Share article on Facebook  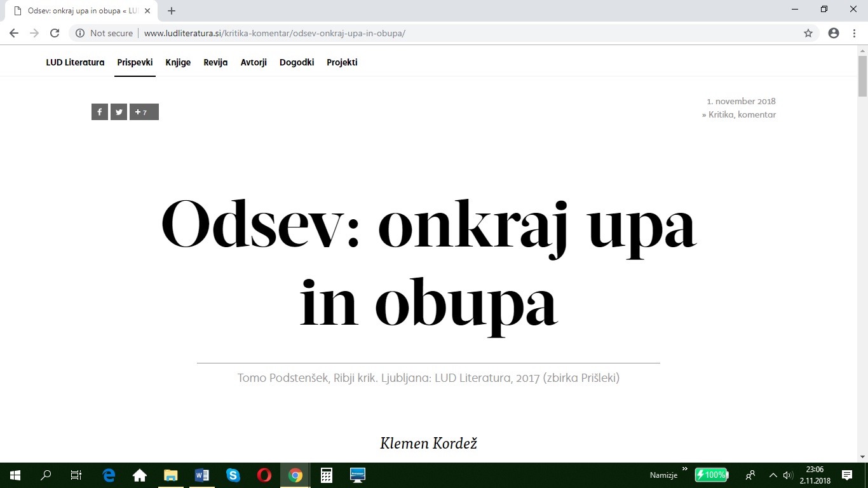pyautogui.click(x=100, y=112)
